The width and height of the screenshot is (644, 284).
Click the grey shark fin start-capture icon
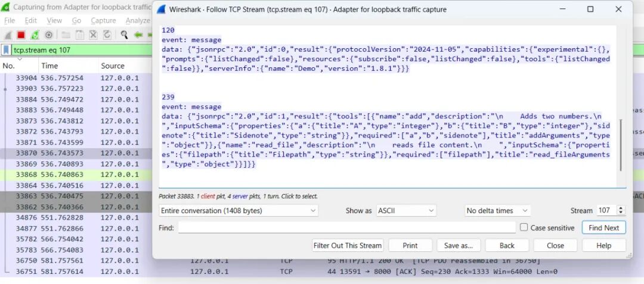tap(8, 35)
